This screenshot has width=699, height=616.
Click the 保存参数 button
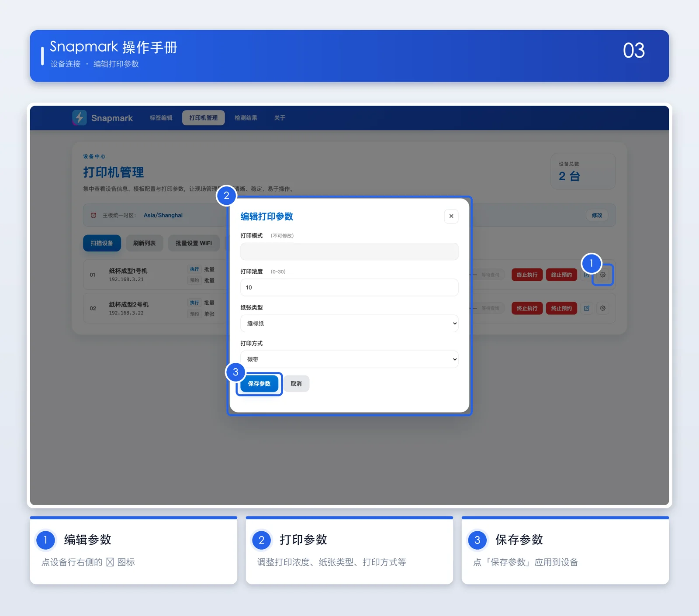pos(260,384)
